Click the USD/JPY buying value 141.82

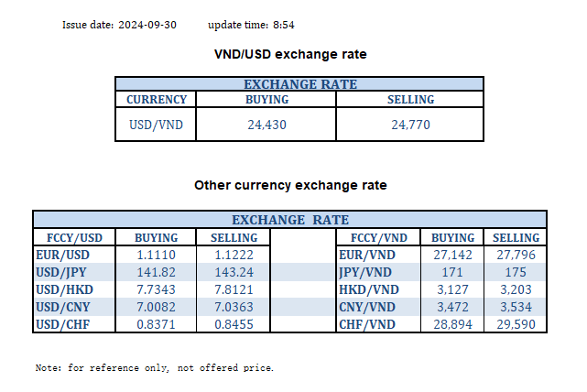click(x=156, y=273)
